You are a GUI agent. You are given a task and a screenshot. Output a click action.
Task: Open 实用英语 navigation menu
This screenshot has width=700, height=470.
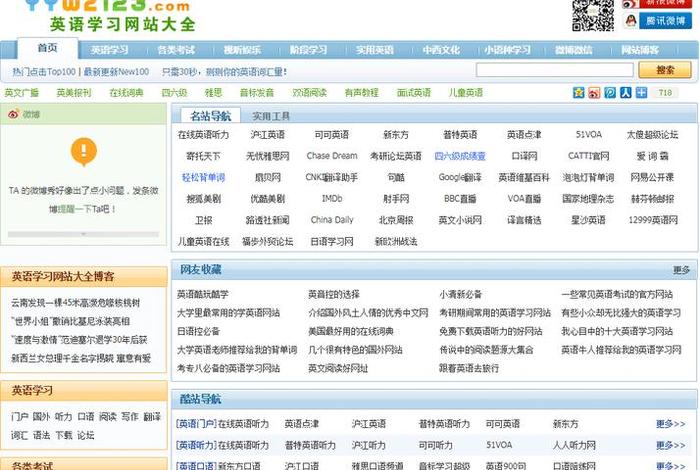tap(375, 50)
